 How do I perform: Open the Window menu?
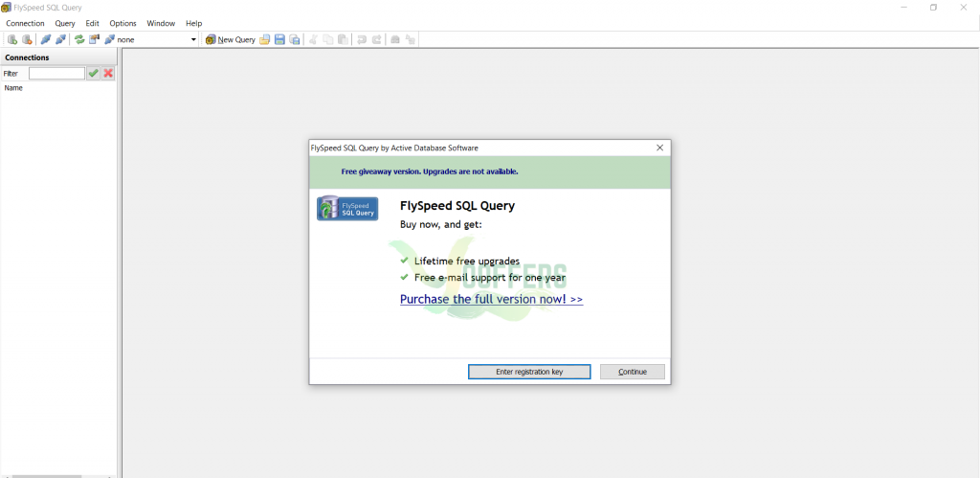point(161,23)
